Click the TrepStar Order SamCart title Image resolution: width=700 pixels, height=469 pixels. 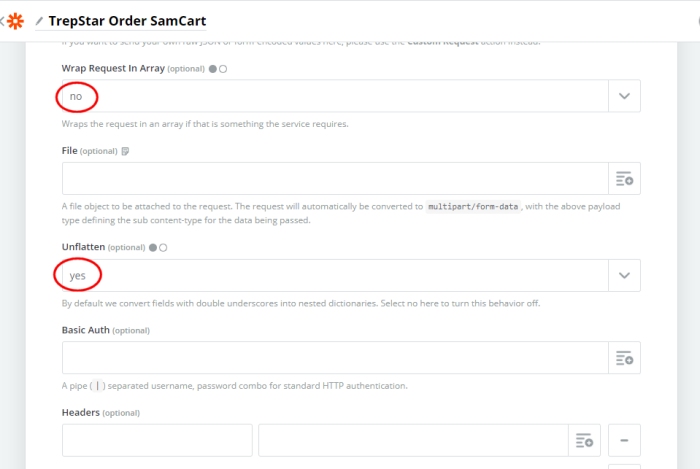127,21
